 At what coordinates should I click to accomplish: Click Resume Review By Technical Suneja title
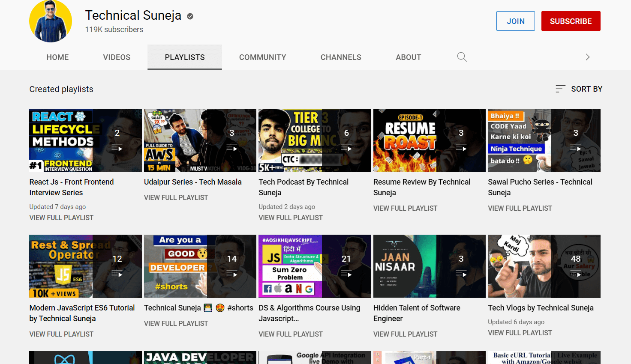422,187
